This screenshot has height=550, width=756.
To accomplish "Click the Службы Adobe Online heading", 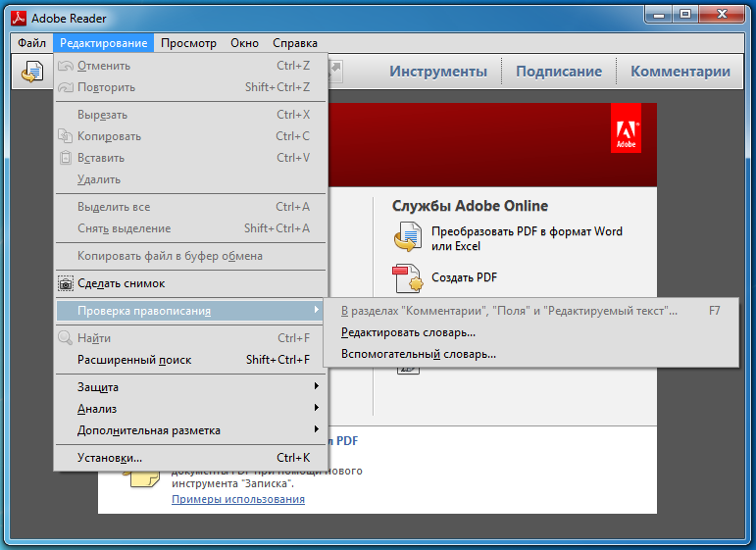I will coord(470,206).
